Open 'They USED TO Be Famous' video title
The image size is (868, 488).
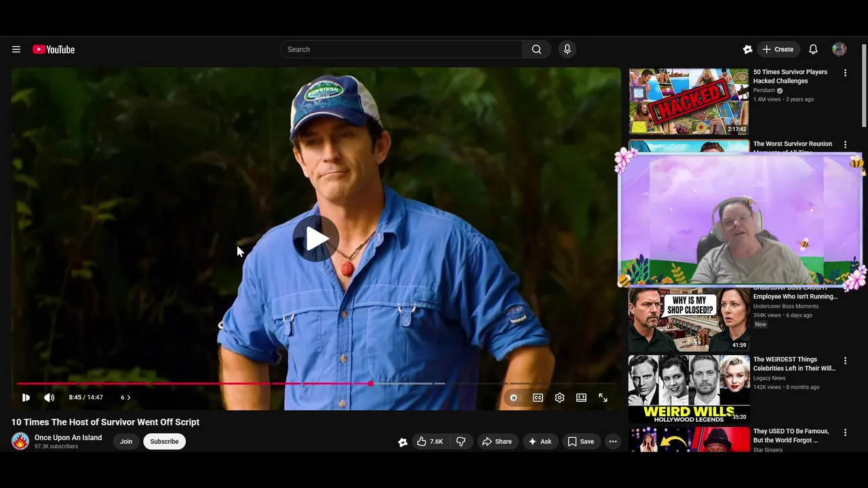point(791,436)
